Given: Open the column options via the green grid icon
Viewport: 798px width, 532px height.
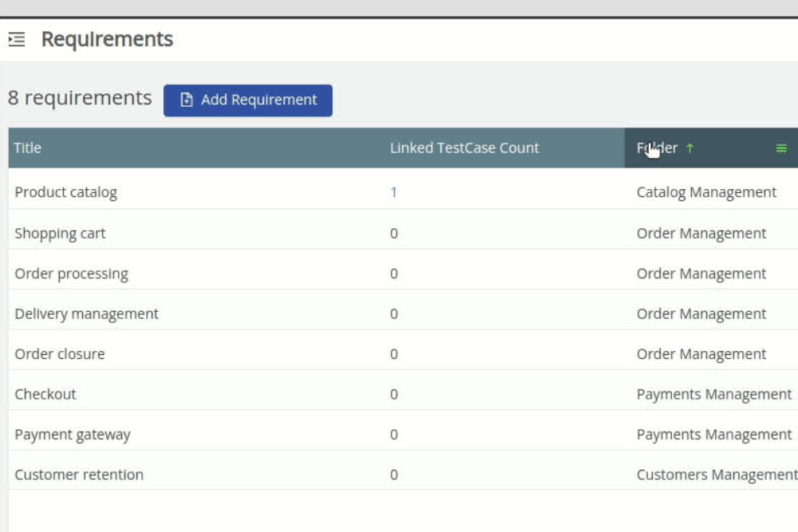Looking at the screenshot, I should pyautogui.click(x=781, y=148).
